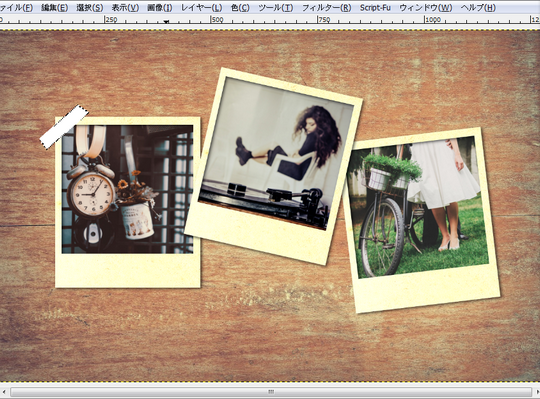Click the clock polaroid photo
This screenshot has width=540, height=399.
point(128,202)
